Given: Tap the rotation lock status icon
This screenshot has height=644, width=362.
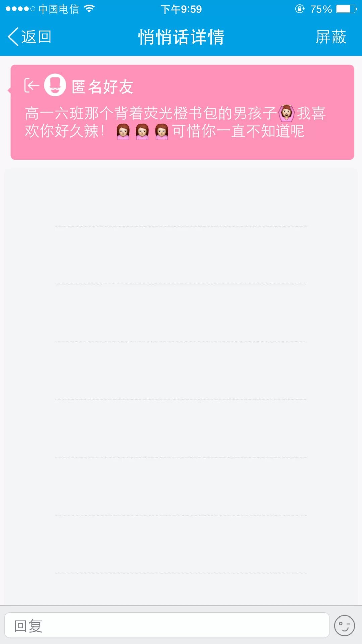Looking at the screenshot, I should click(x=300, y=9).
